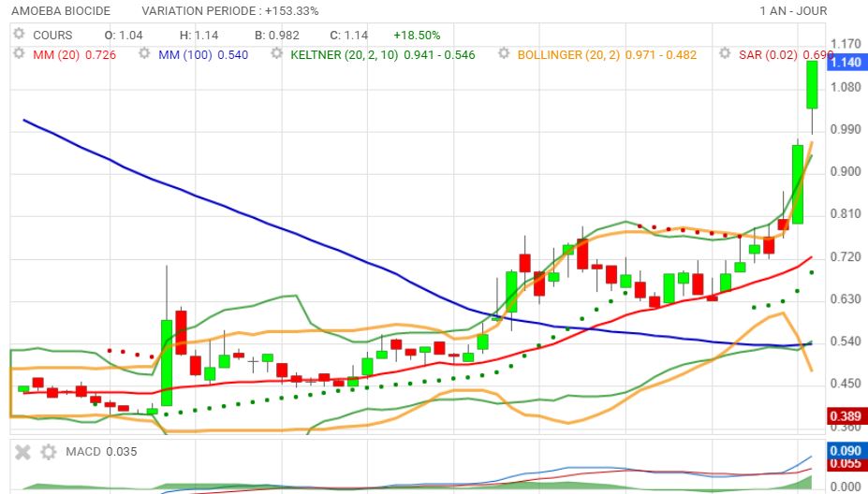Screen dimensions: 868x494
Task: Open settings gear for MM (100)
Action: (x=144, y=54)
